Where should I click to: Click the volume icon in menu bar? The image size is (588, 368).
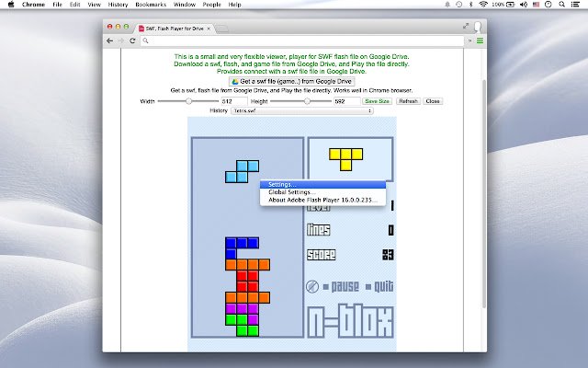(524, 5)
